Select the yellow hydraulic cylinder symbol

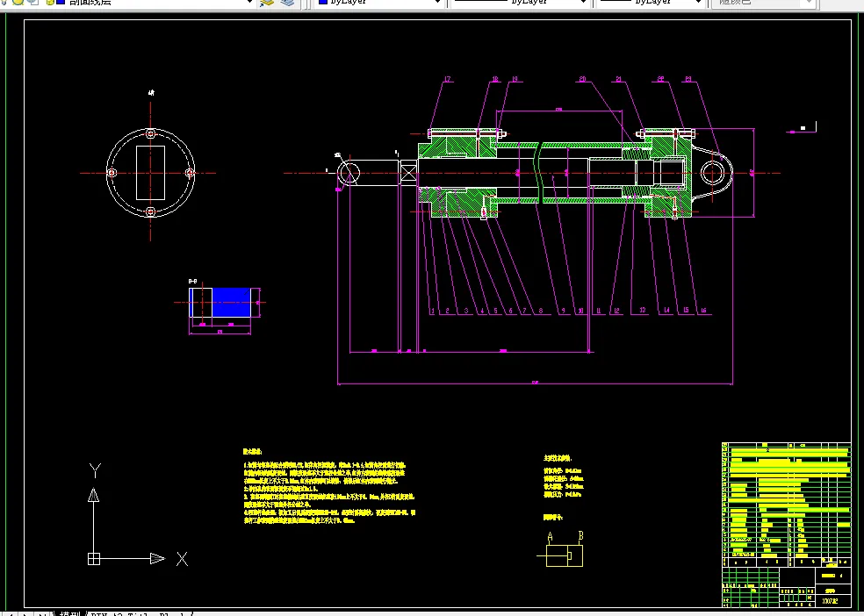point(565,555)
